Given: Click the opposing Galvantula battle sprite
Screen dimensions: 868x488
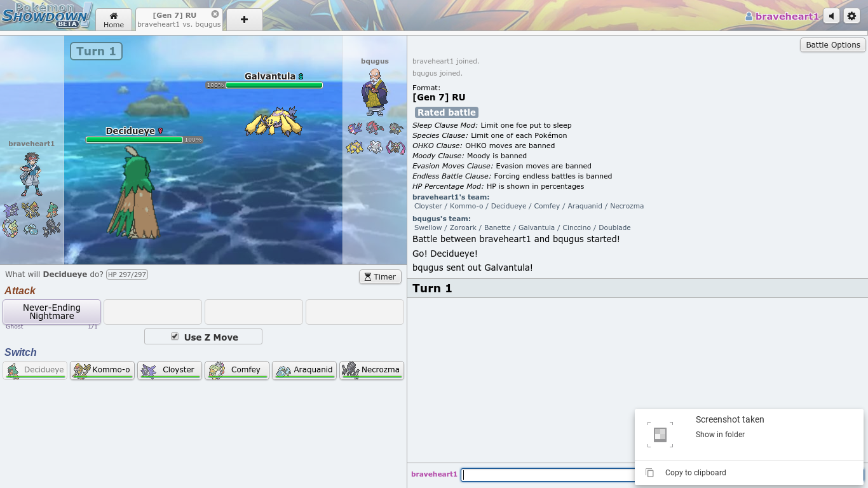Looking at the screenshot, I should [273, 121].
